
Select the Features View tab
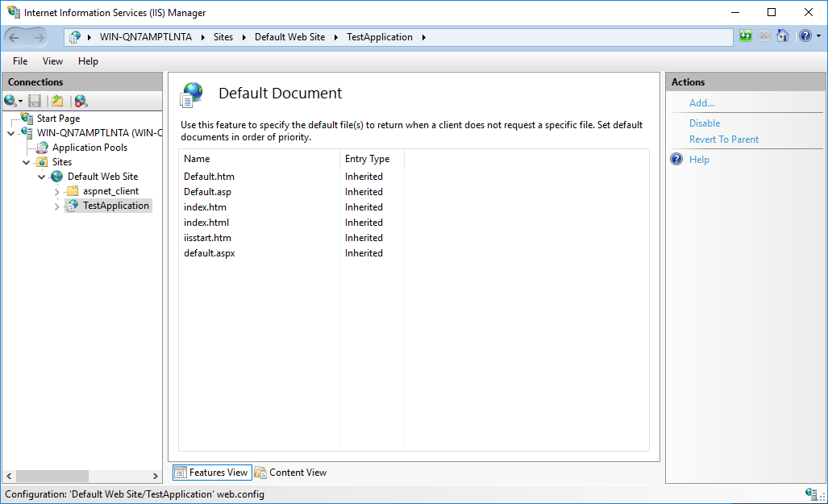211,472
